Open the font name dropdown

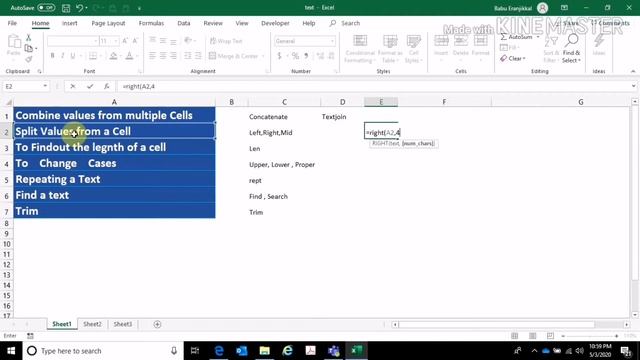(96, 41)
